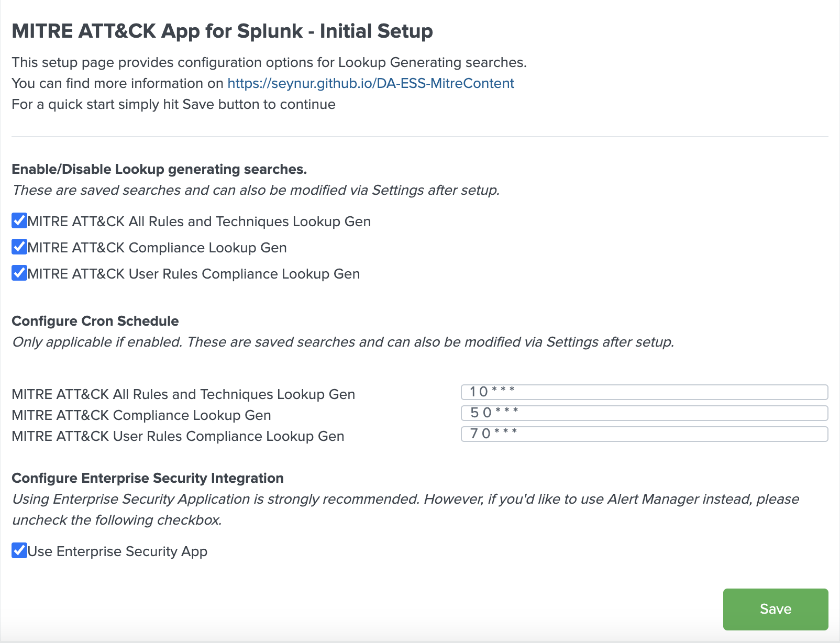Focus the cron field containing 50 * * *

pyautogui.click(x=644, y=413)
